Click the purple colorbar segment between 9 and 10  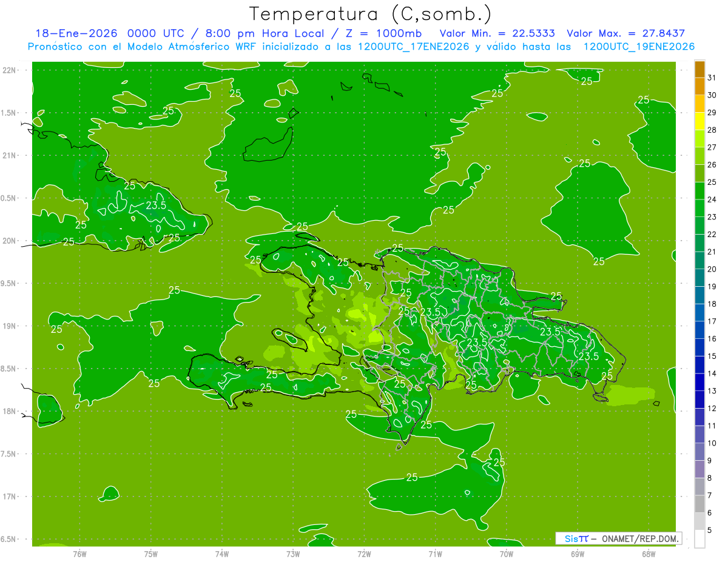(699, 452)
